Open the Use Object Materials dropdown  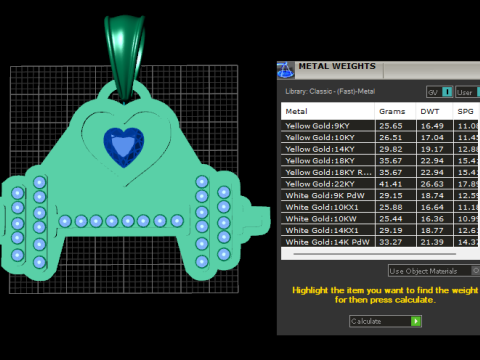pyautogui.click(x=430, y=271)
